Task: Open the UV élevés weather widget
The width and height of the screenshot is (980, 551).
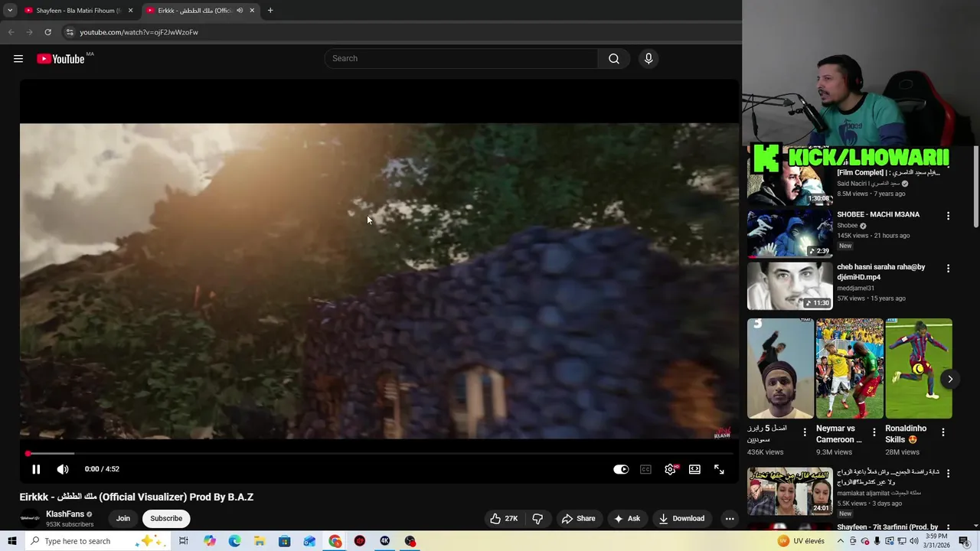Action: pyautogui.click(x=801, y=541)
